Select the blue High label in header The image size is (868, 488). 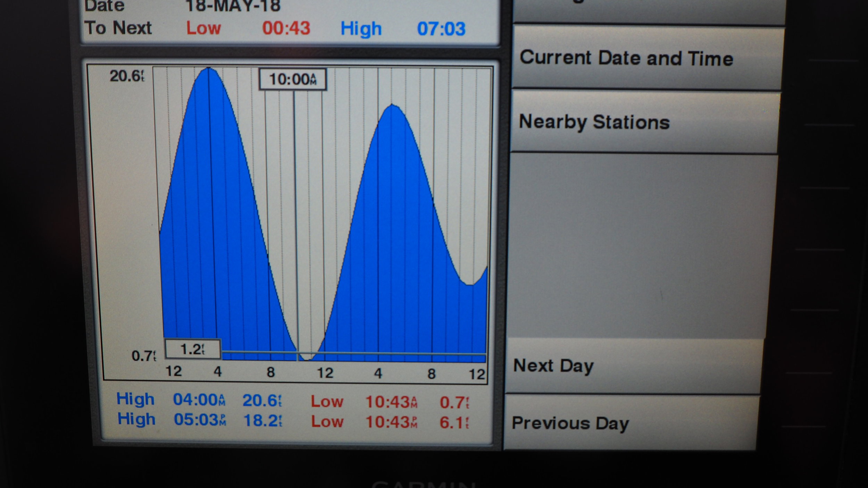361,29
